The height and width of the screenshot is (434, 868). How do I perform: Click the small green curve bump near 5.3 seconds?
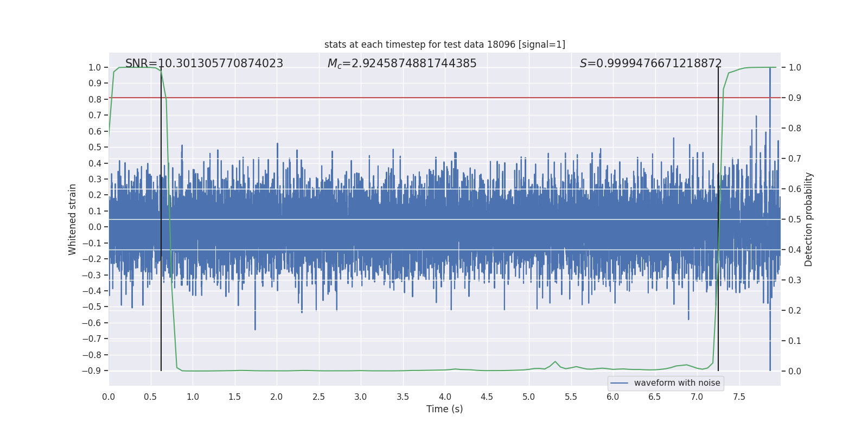555,362
